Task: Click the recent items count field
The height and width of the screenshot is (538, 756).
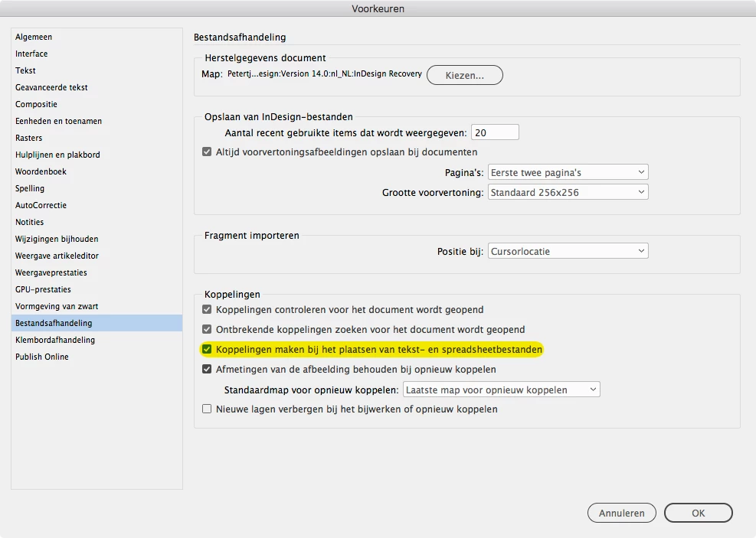Action: click(x=495, y=132)
